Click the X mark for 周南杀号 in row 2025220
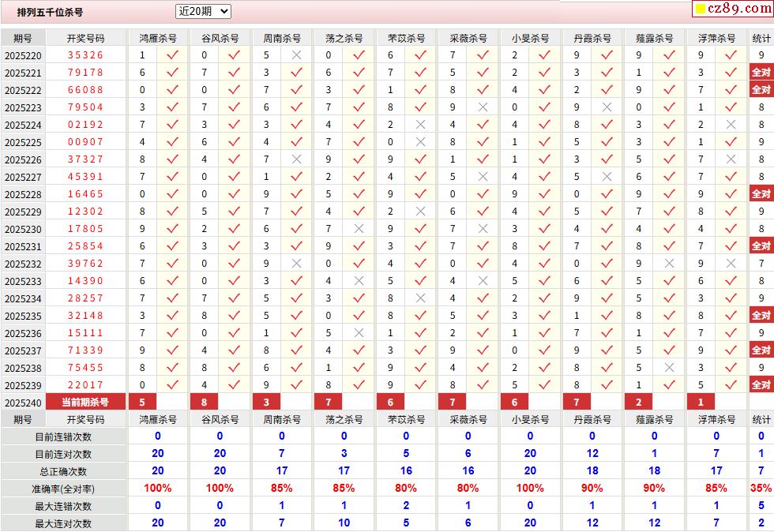 tap(296, 54)
